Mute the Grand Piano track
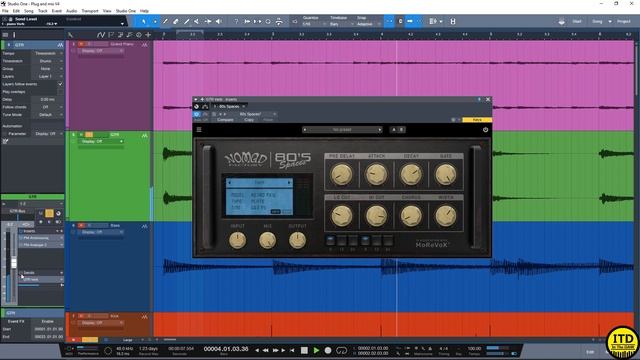Viewport: 640px width, 360px height. pyautogui.click(x=81, y=44)
